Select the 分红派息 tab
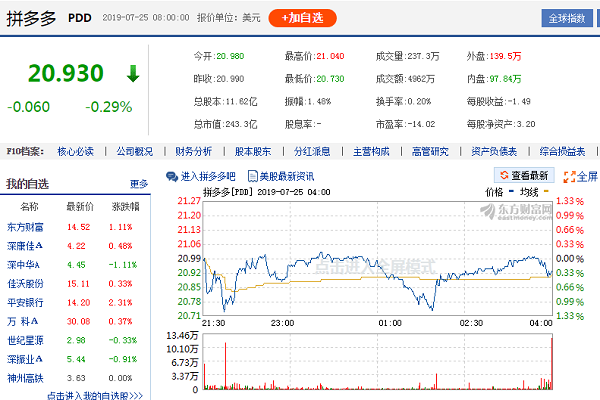 click(312, 152)
